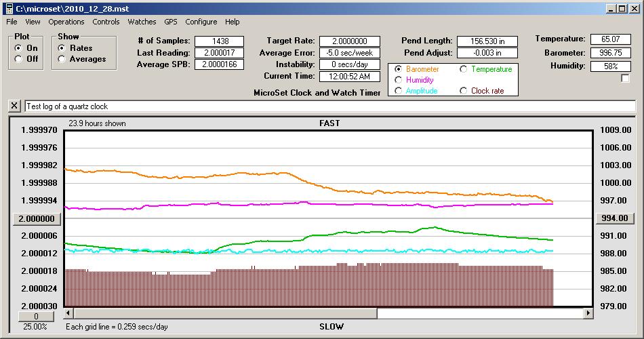The width and height of the screenshot is (644, 339).
Task: Click the # of Samples field
Action: [x=220, y=41]
